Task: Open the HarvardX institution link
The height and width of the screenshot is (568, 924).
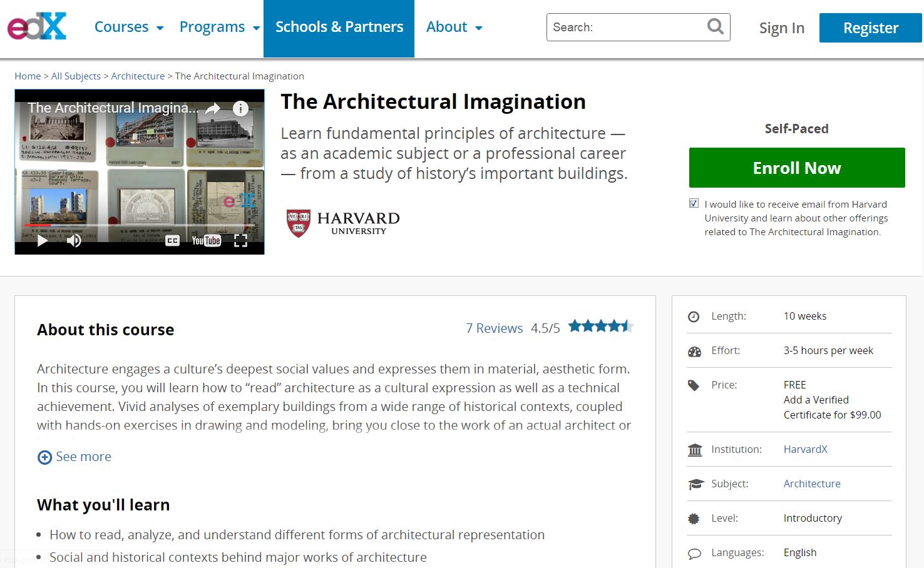Action: pyautogui.click(x=805, y=449)
